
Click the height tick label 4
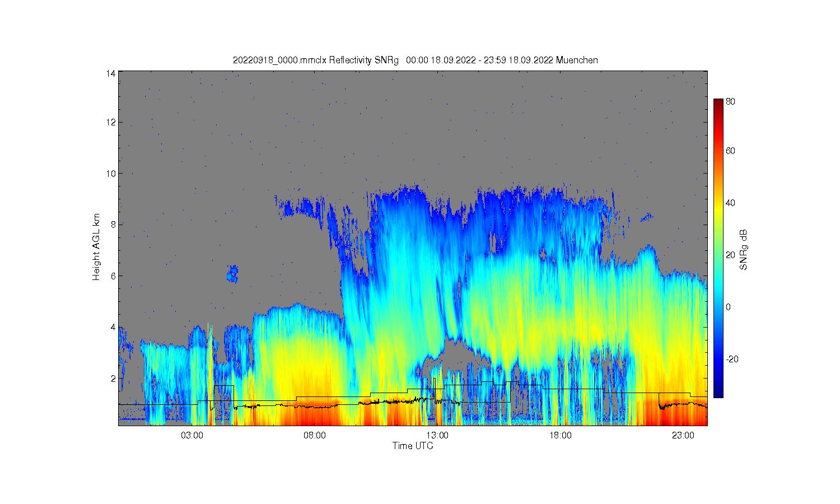(113, 327)
